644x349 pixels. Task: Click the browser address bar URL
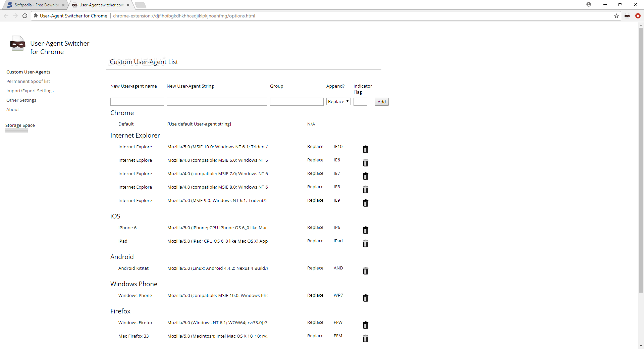click(184, 16)
